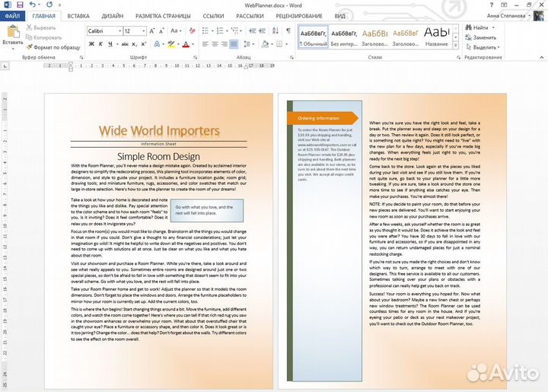Open line spacing options
The image size is (548, 392).
pos(247,44)
